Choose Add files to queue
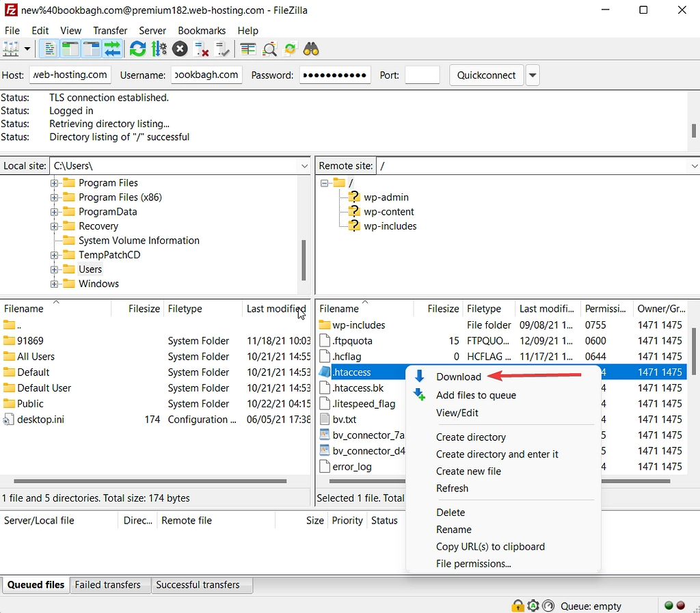This screenshot has width=700, height=613. click(476, 395)
